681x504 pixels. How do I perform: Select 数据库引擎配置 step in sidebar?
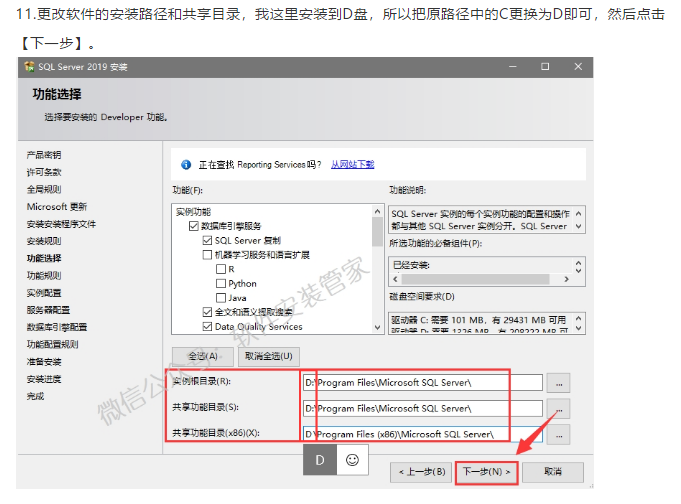coord(57,327)
